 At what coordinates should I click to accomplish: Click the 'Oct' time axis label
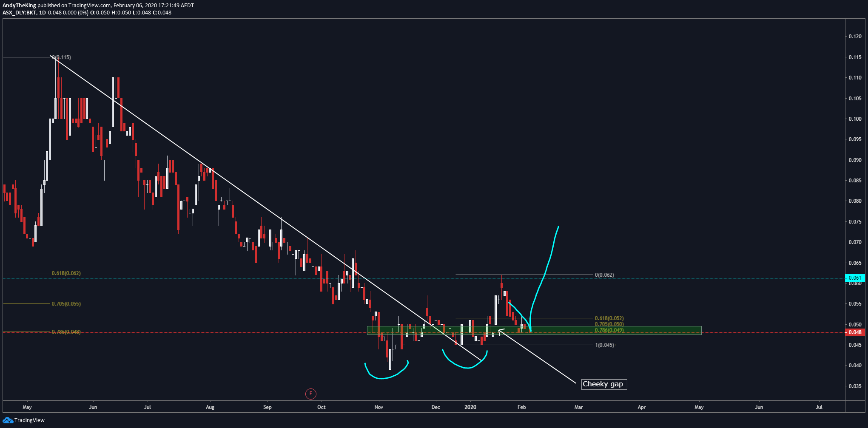click(x=322, y=407)
